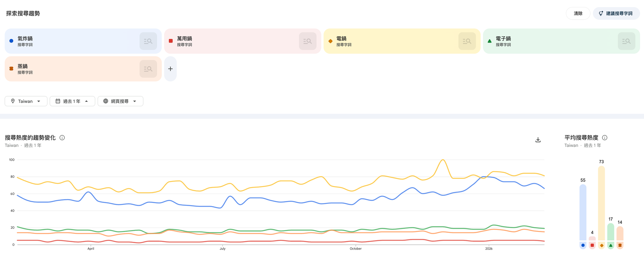Click the calendar icon in the time filter
Image resolution: width=644 pixels, height=256 pixels.
pos(58,101)
